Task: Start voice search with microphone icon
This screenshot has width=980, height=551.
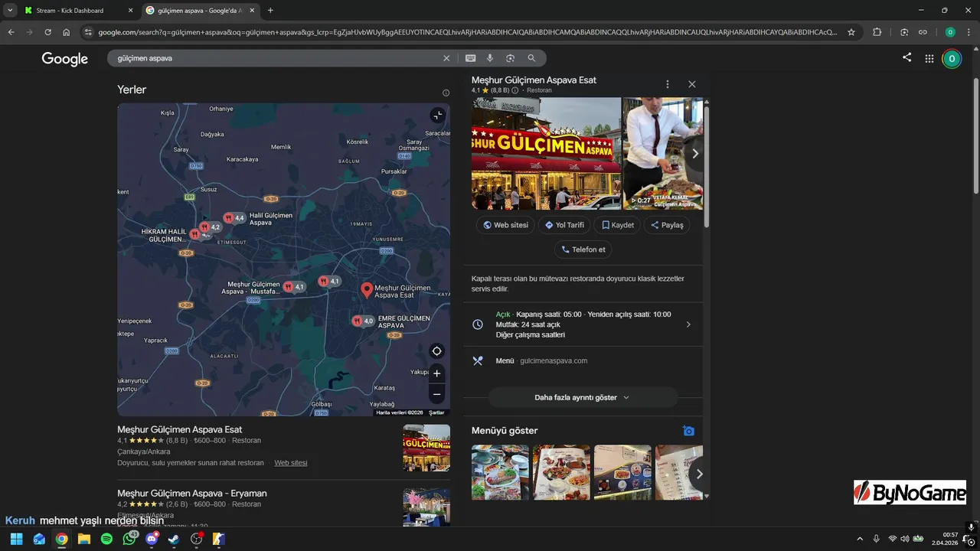Action: point(490,58)
